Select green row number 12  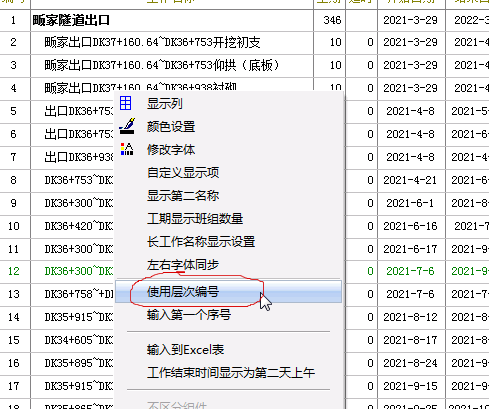[x=14, y=271]
